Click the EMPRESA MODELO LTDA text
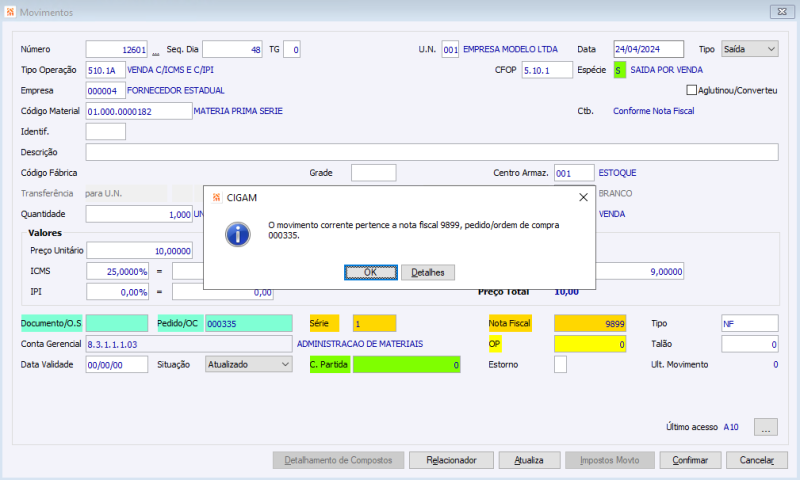 [510, 49]
